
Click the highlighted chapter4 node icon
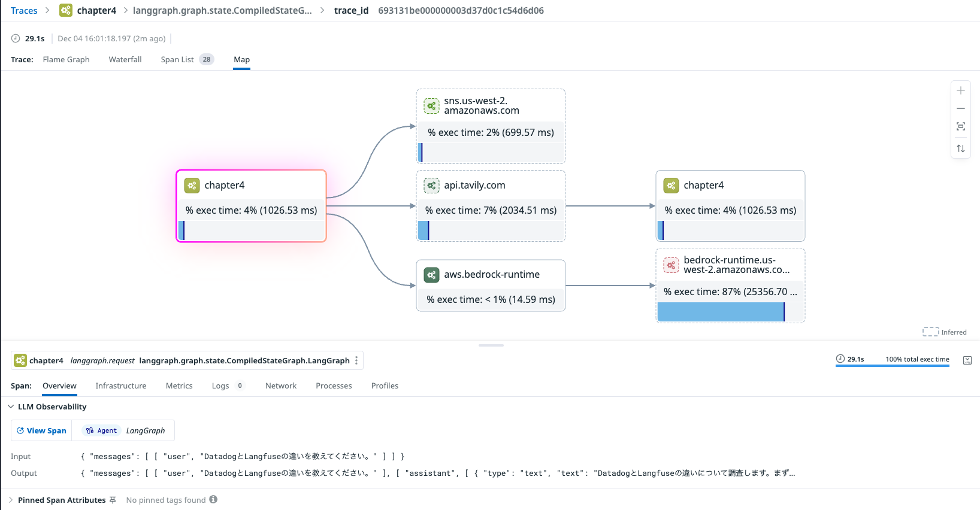coord(192,186)
